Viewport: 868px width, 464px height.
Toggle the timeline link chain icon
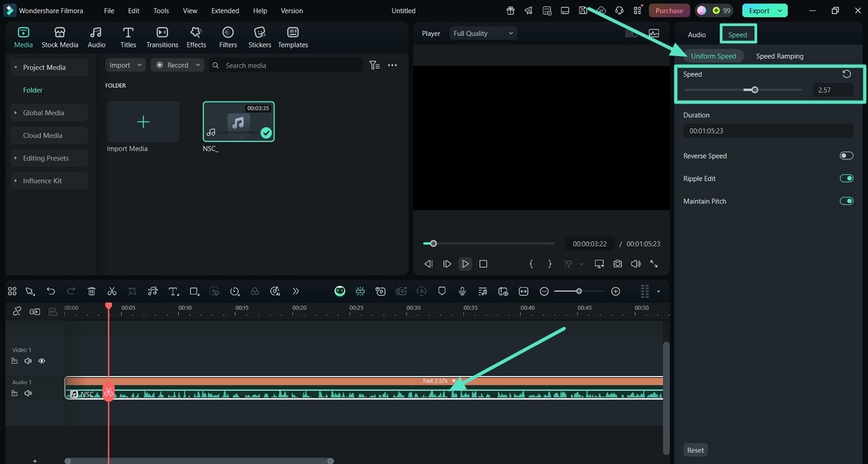pyautogui.click(x=17, y=311)
